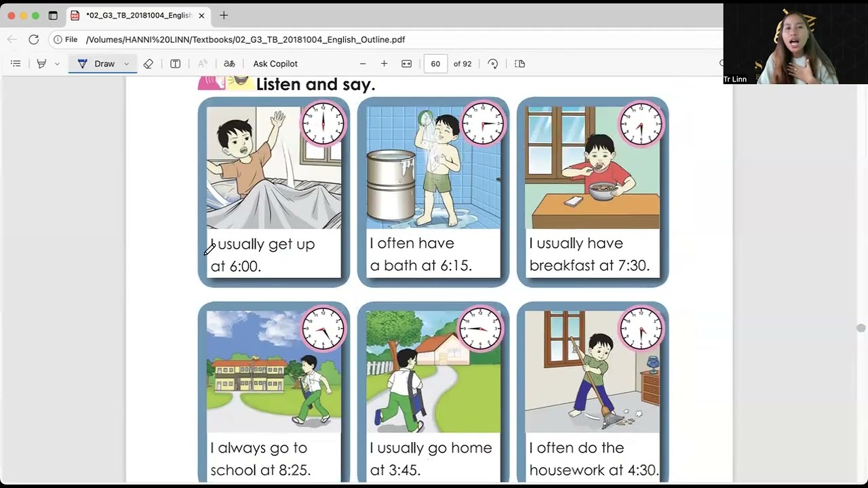Switch the Page view layout icon

(x=520, y=64)
